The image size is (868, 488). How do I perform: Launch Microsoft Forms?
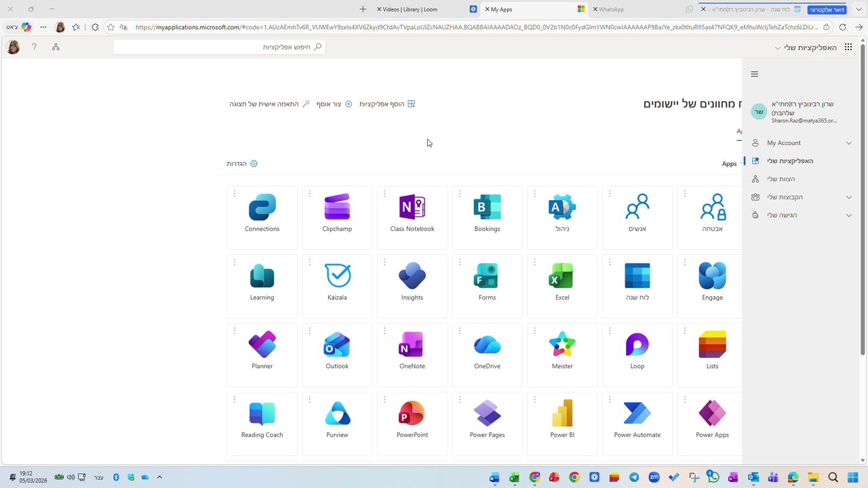(x=488, y=286)
